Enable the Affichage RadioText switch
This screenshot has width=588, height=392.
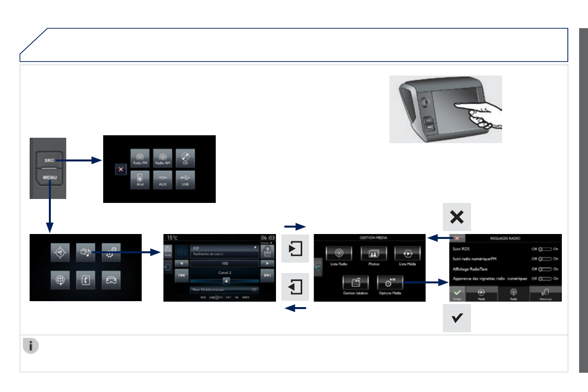pyautogui.click(x=545, y=269)
